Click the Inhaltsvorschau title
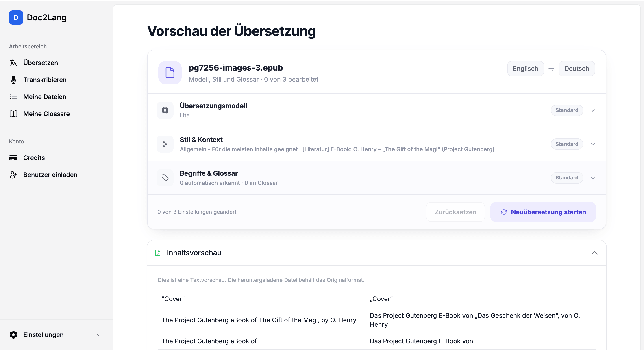 [x=194, y=253]
